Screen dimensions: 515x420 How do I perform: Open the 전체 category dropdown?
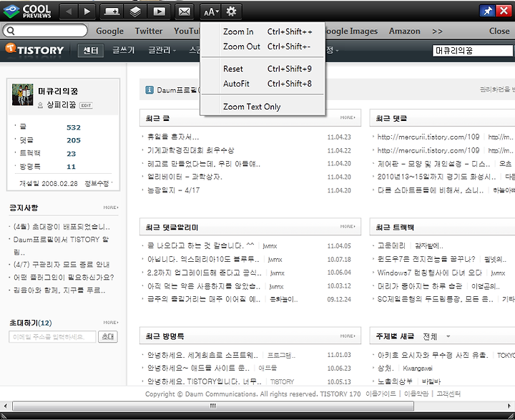[436, 336]
